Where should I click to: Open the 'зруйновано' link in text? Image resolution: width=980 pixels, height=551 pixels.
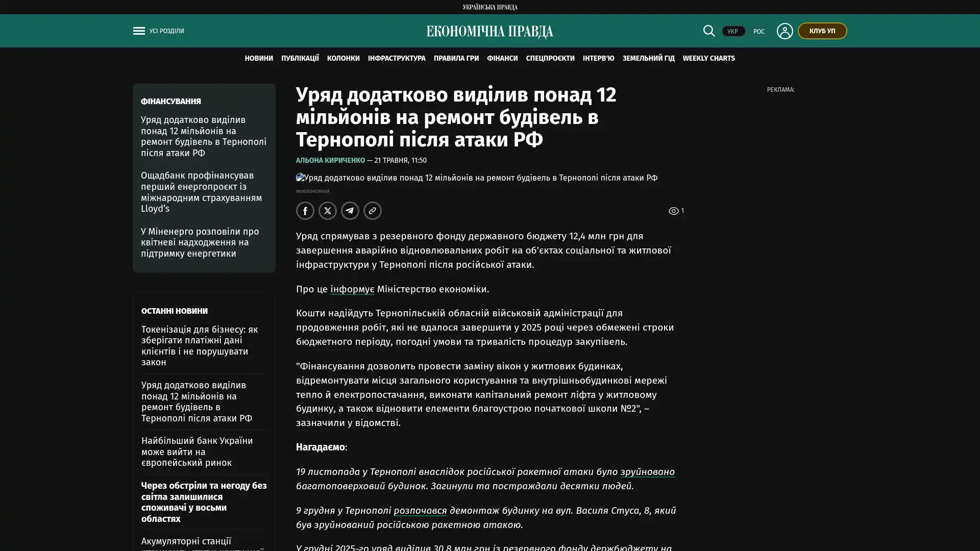tap(647, 472)
